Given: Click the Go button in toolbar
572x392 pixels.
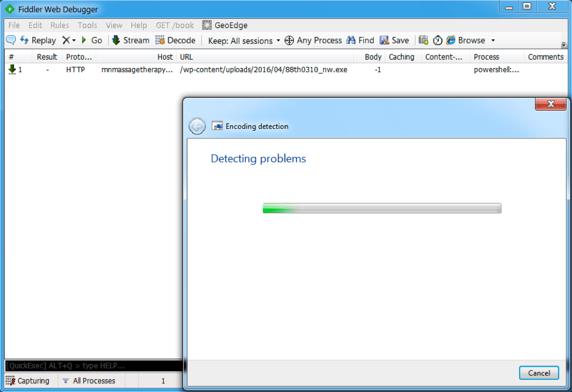Looking at the screenshot, I should tap(92, 40).
